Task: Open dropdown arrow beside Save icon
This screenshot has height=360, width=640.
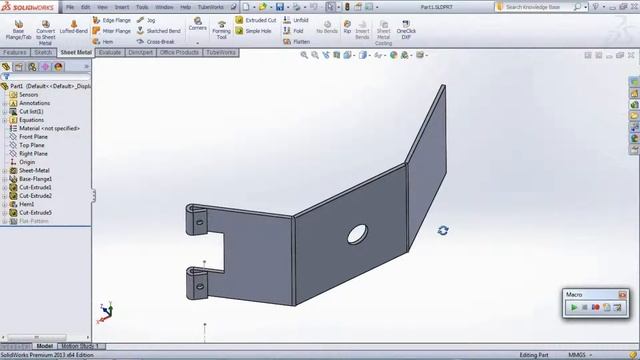Action: coord(287,7)
